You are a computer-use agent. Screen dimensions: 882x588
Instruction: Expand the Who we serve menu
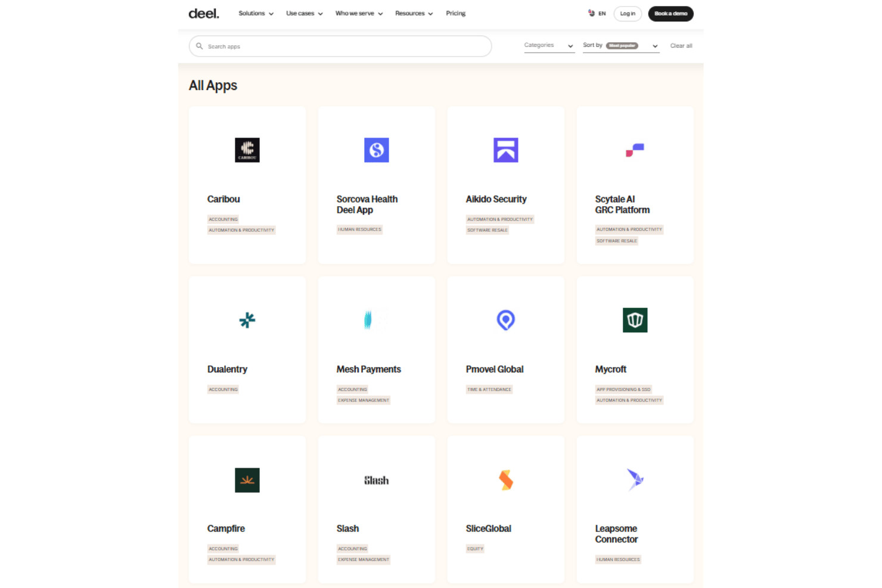(359, 13)
